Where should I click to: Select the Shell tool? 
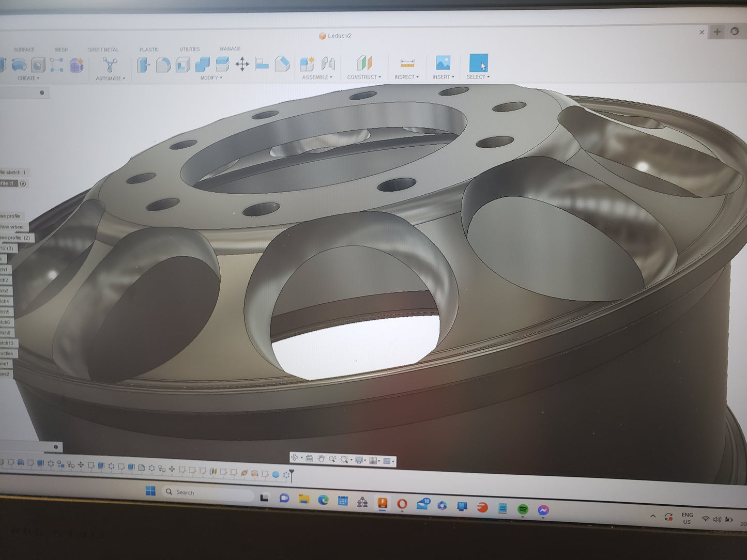pyautogui.click(x=182, y=65)
